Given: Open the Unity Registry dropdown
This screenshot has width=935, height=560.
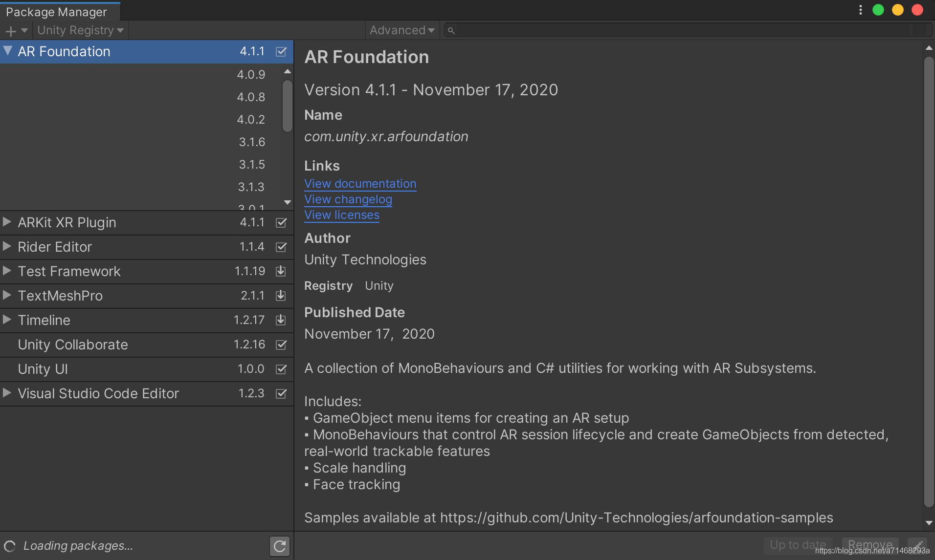Looking at the screenshot, I should pos(80,30).
